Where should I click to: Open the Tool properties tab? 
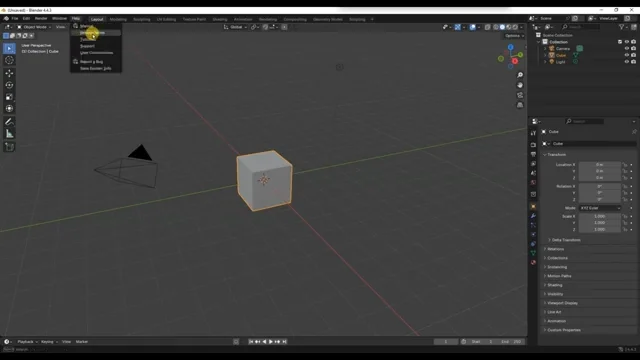pos(533,133)
